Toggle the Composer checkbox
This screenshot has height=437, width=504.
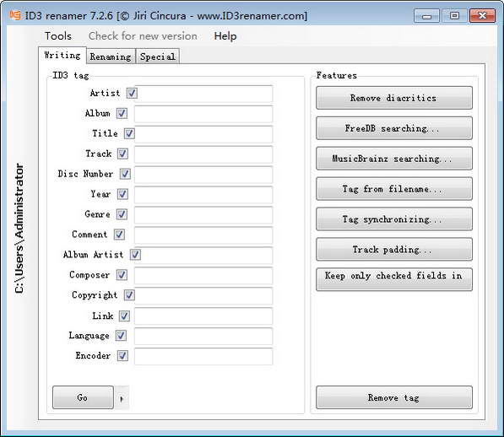coord(122,275)
